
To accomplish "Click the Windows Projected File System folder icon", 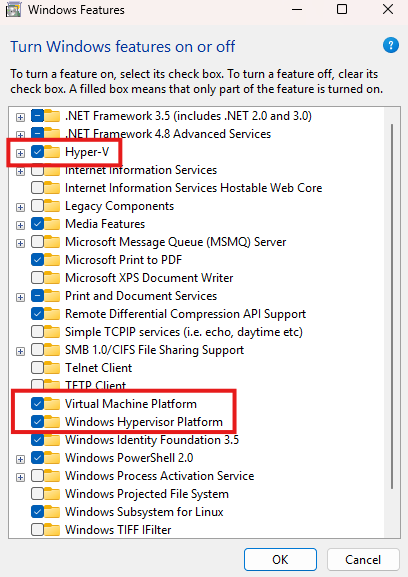I will (52, 493).
